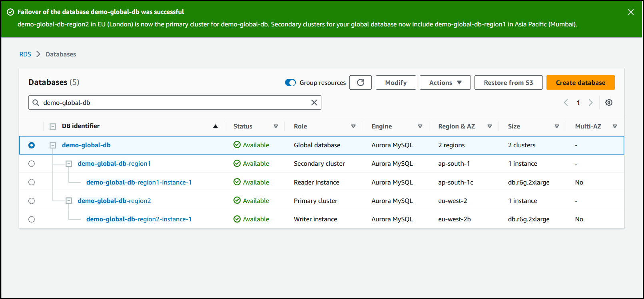Sort by DB identifier ascending arrow
Image resolution: width=644 pixels, height=299 pixels.
pos(215,126)
